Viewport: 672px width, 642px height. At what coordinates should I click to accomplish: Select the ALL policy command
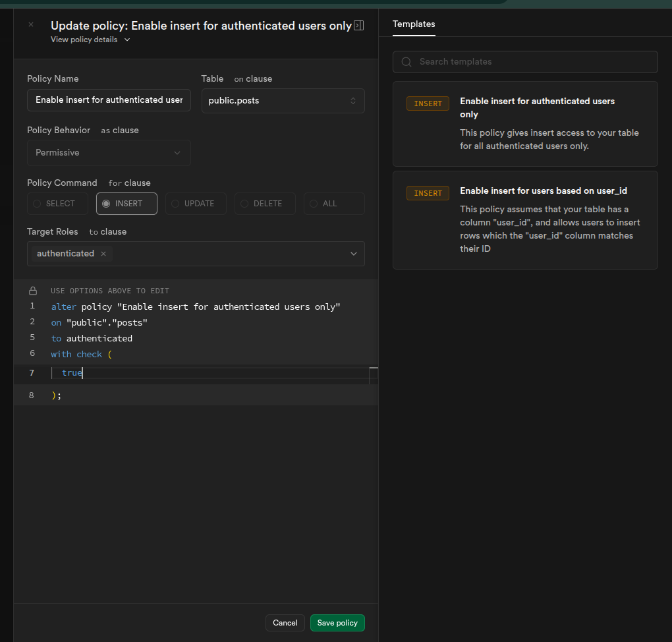click(x=334, y=204)
